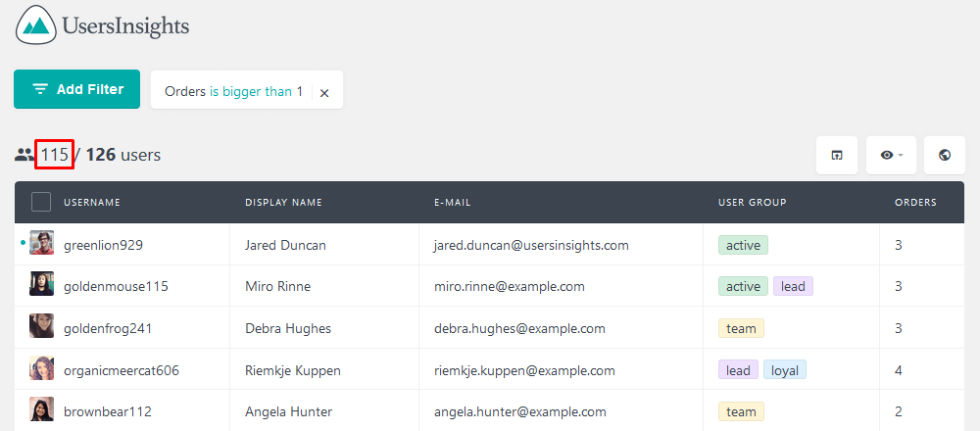Screen dimensions: 980x431
Task: Open username goldenfrog241
Action: (108, 328)
